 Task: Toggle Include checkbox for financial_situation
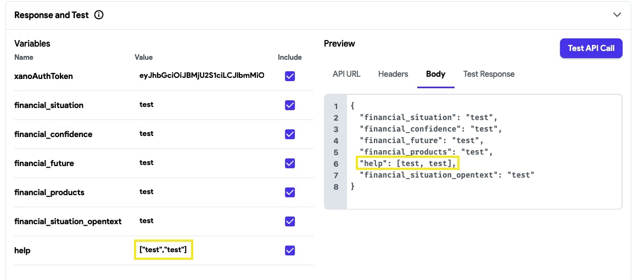pos(290,105)
